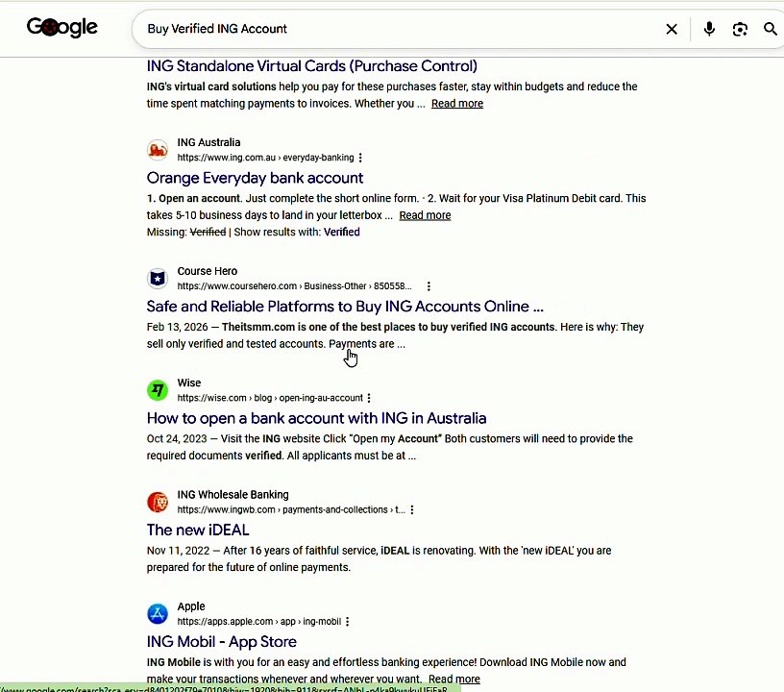Click the Wise site name

[189, 383]
